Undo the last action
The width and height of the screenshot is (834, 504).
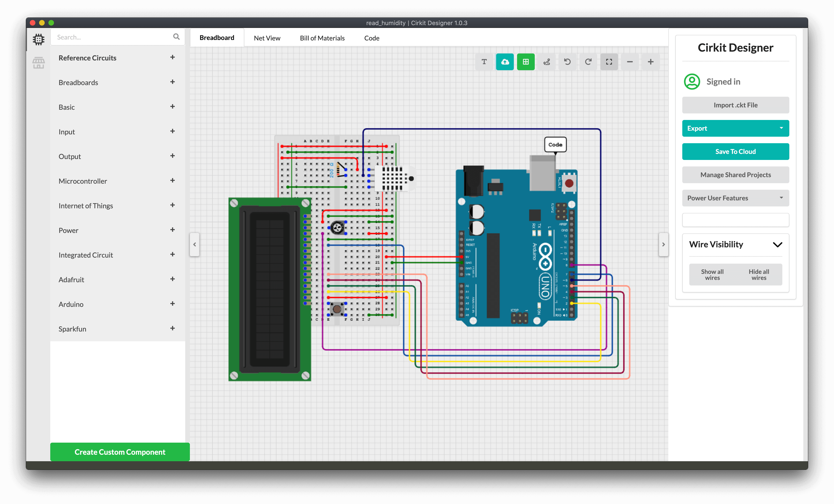click(567, 62)
